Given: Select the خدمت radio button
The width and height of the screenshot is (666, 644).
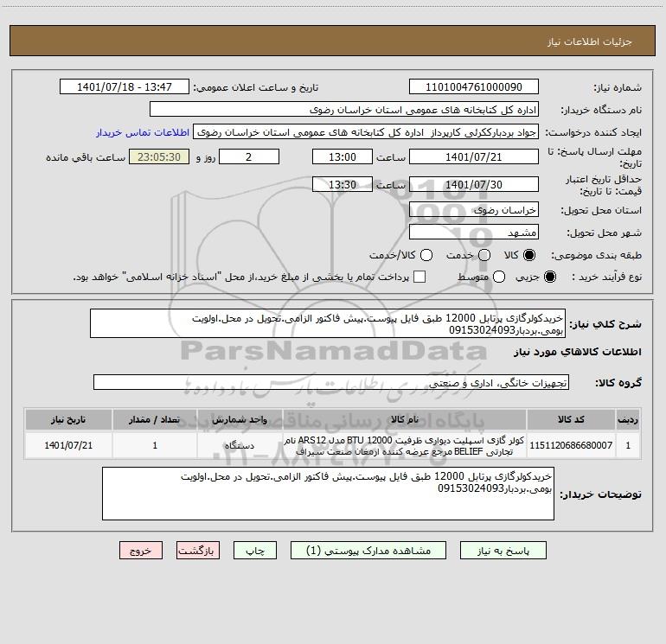Looking at the screenshot, I should [484, 255].
